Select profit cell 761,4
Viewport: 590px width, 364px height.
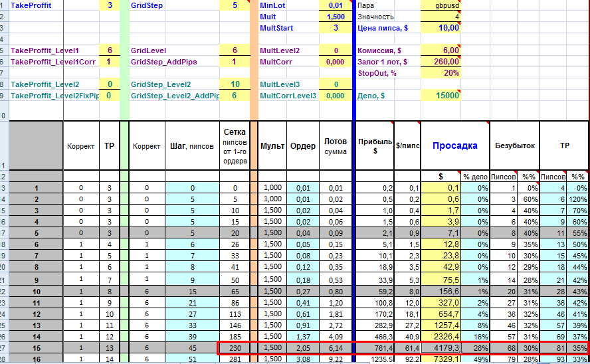pyautogui.click(x=375, y=348)
